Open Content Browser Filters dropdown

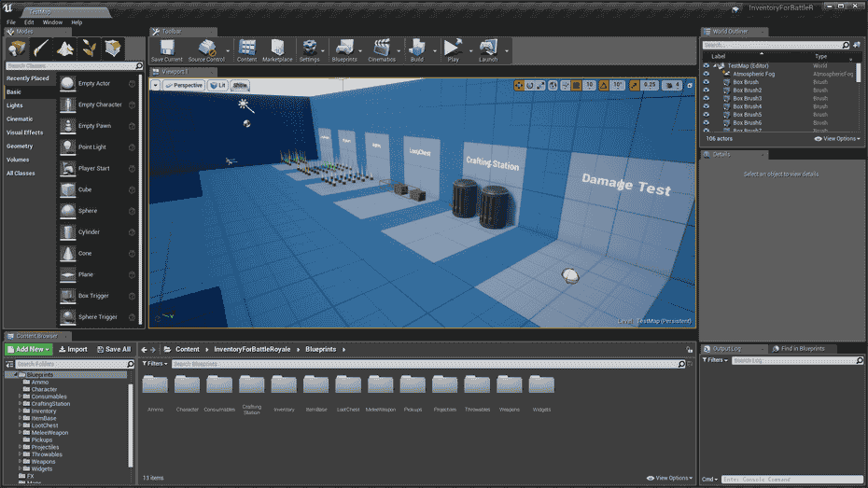[154, 364]
